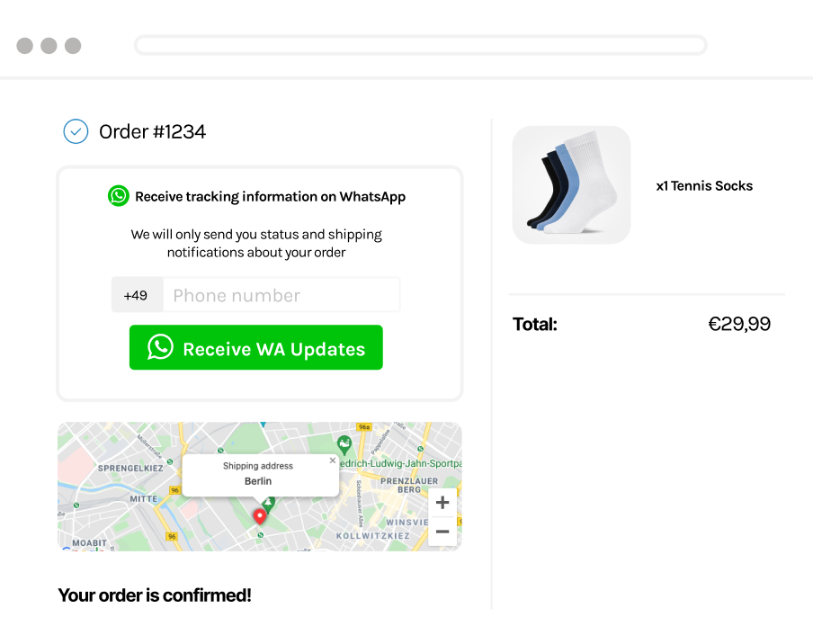Click WhatsApp icon inside green button
The height and width of the screenshot is (644, 813).
[160, 347]
